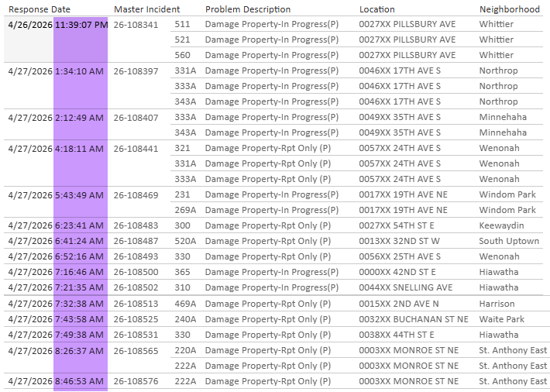Click the Neighborhood column header
The width and height of the screenshot is (550, 392).
click(x=510, y=9)
